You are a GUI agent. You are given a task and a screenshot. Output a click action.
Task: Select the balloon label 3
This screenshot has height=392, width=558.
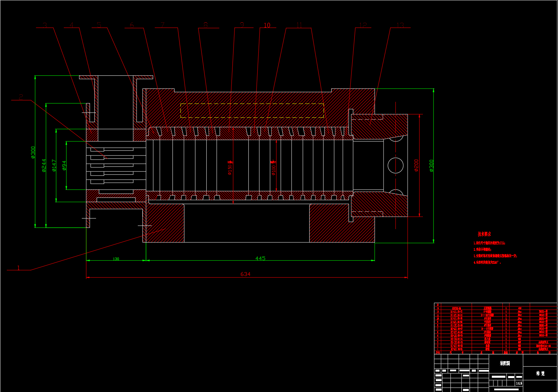click(45, 25)
